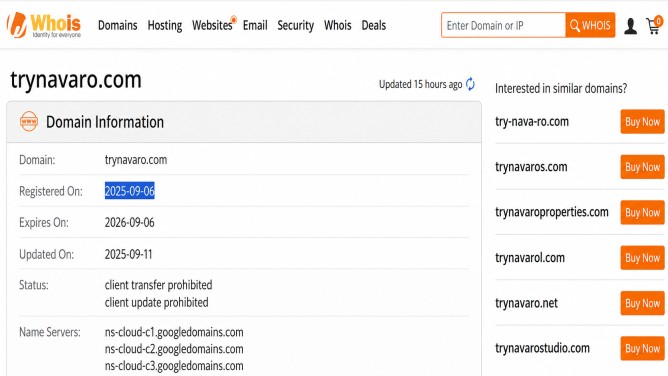Open the Websites menu
668x376 pixels.
(212, 25)
